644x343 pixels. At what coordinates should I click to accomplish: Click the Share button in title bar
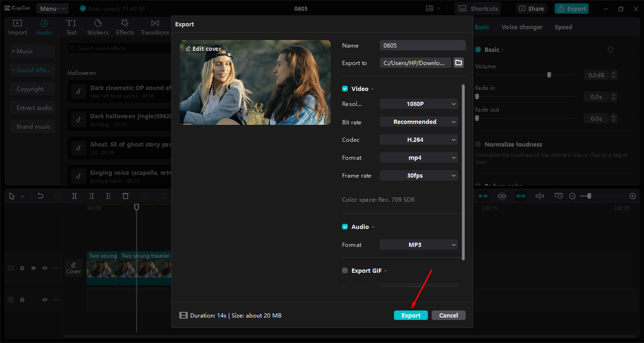click(x=531, y=9)
